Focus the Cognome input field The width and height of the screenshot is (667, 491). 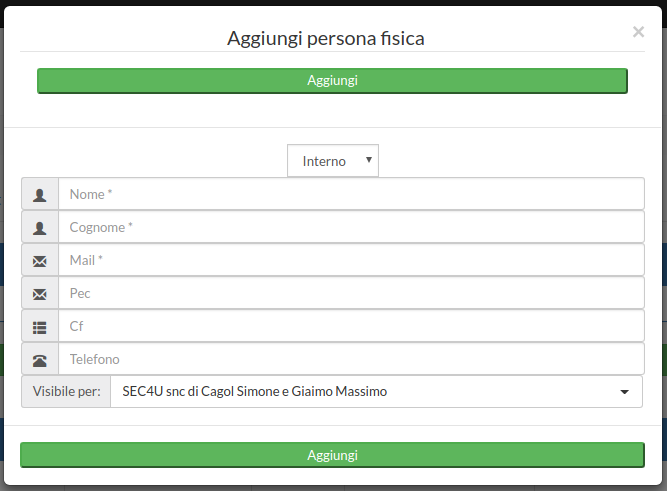tap(351, 227)
